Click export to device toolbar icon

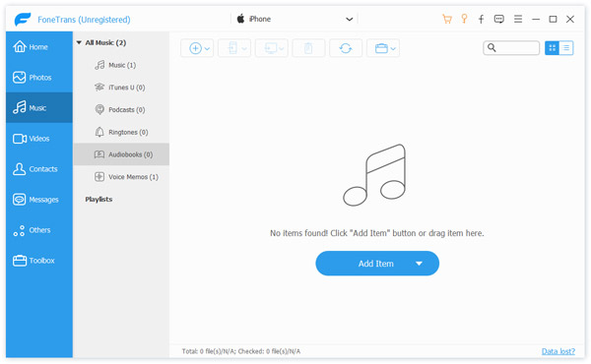tap(232, 48)
